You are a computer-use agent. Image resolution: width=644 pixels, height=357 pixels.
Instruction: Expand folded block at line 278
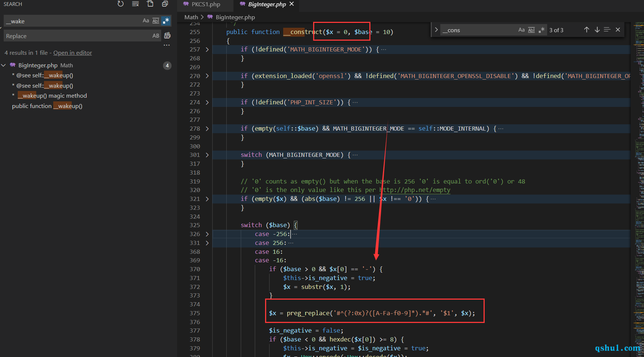pyautogui.click(x=207, y=129)
